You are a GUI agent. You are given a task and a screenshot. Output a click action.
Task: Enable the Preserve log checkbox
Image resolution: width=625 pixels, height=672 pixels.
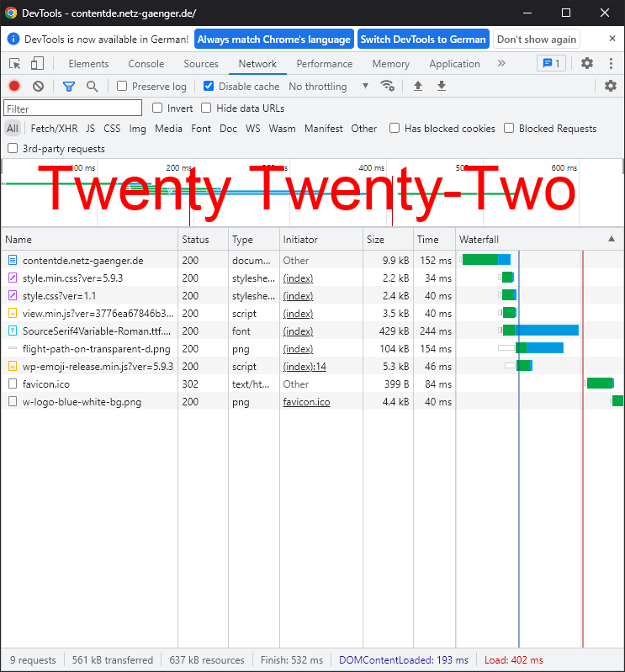coord(122,86)
